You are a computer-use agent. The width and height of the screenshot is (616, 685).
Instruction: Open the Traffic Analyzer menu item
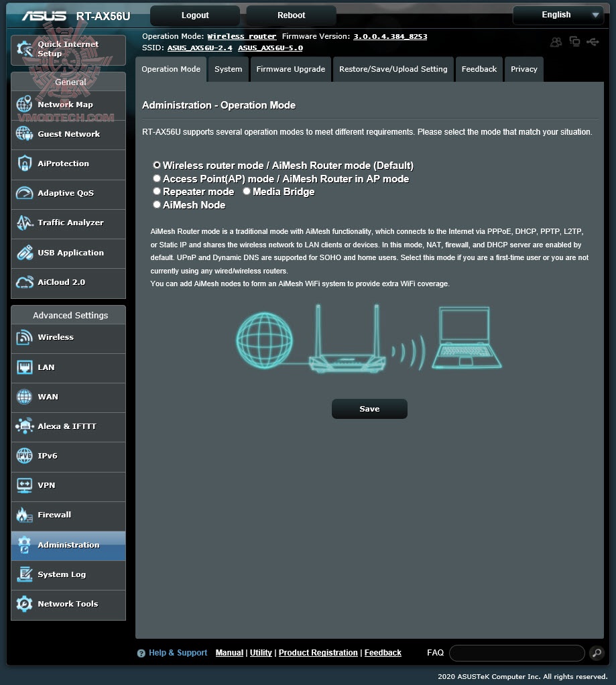coord(68,223)
